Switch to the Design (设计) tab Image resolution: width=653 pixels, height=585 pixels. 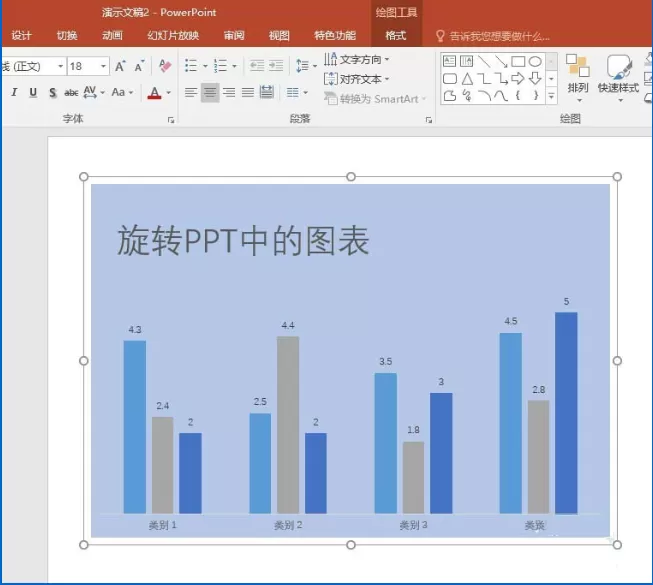pos(21,35)
